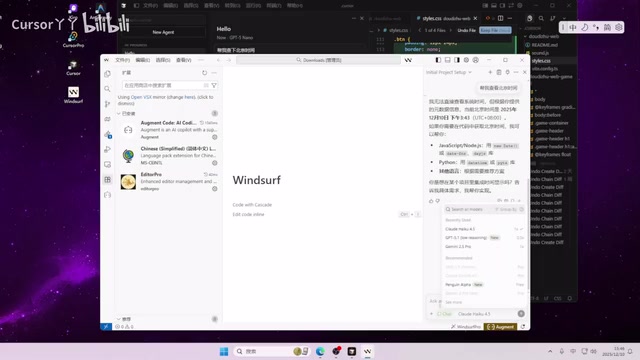Select the Extensions icon in Windsurf activity bar
The width and height of the screenshot is (640, 360).
107,180
